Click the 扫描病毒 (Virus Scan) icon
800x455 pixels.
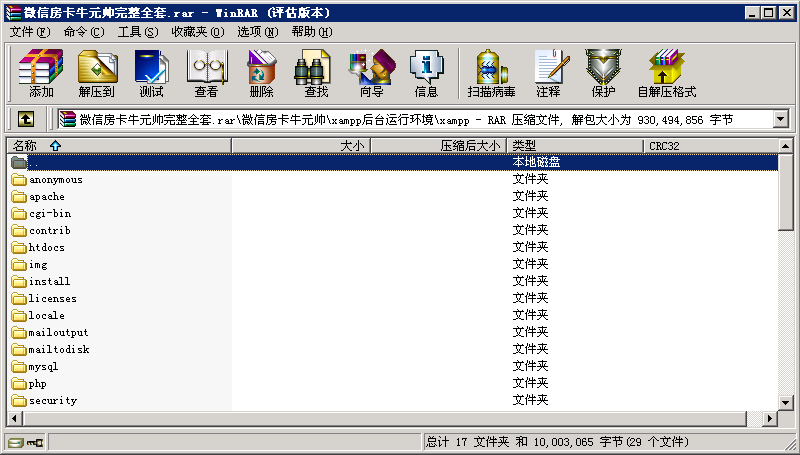point(491,73)
